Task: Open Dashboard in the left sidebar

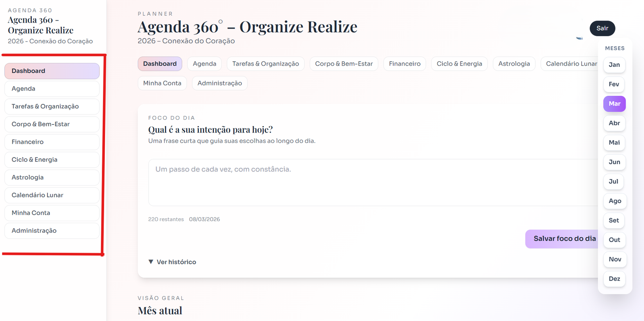Action: [x=52, y=71]
